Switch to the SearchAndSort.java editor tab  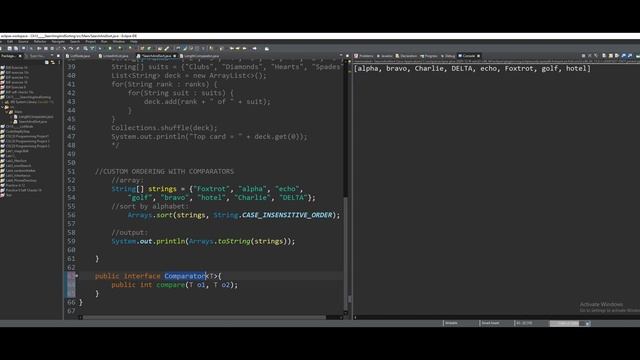[x=156, y=56]
